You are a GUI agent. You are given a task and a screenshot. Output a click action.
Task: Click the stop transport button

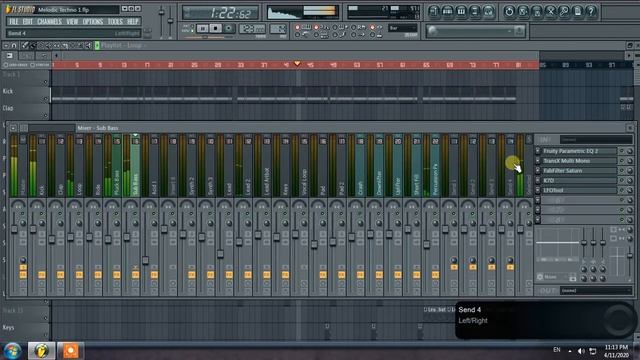216,29
